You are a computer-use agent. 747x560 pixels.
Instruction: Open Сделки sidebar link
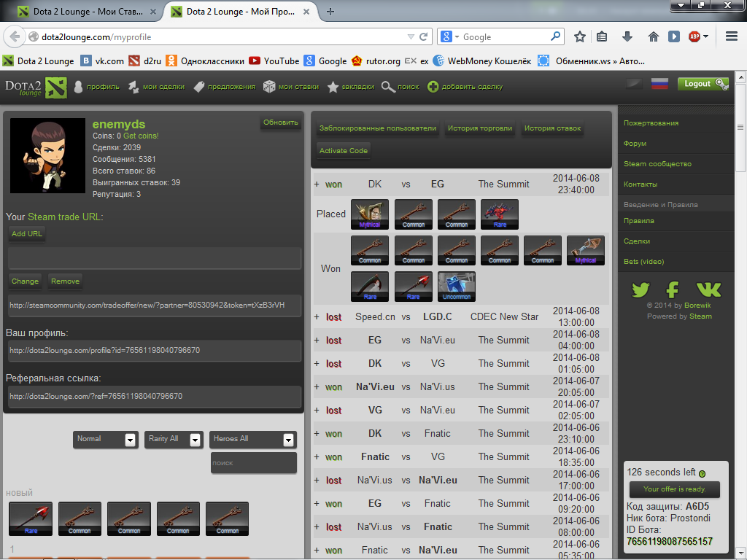click(636, 241)
